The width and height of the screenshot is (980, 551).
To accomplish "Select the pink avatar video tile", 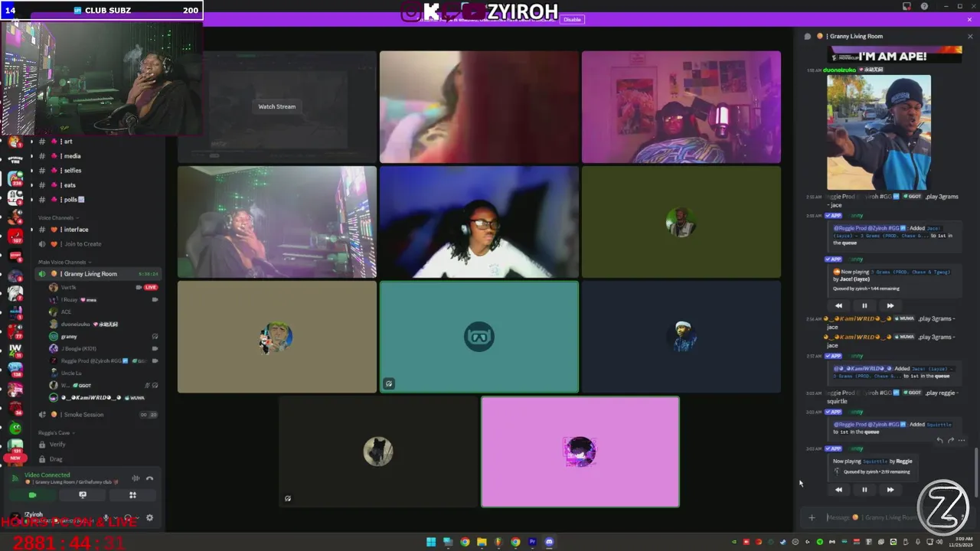I will pyautogui.click(x=580, y=452).
